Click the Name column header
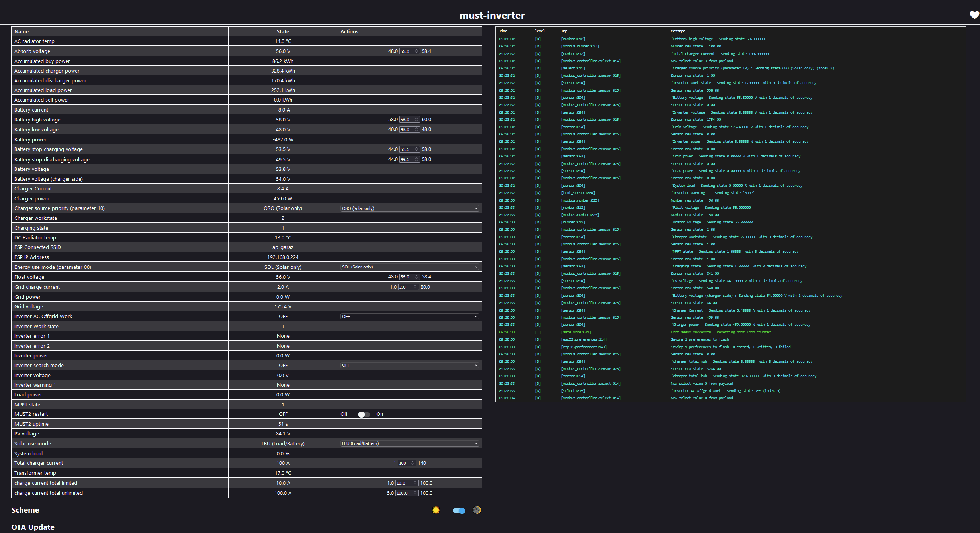Viewport: 980px width, 533px height. click(22, 31)
